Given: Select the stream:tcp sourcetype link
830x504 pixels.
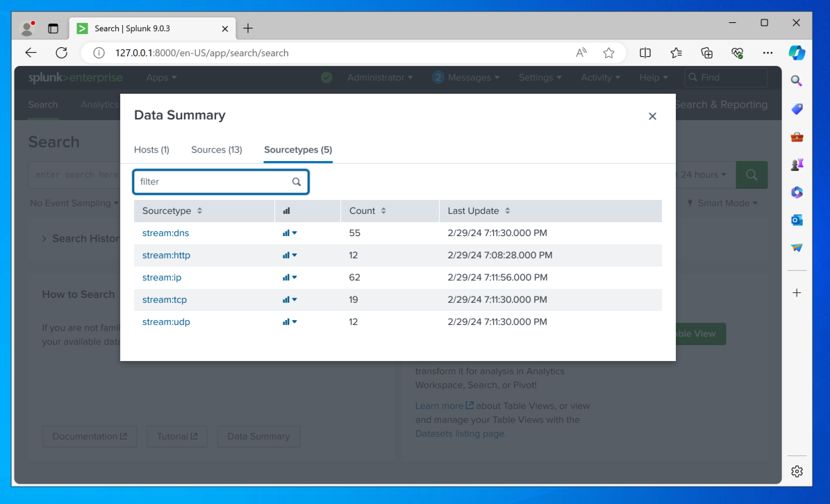Looking at the screenshot, I should click(165, 300).
